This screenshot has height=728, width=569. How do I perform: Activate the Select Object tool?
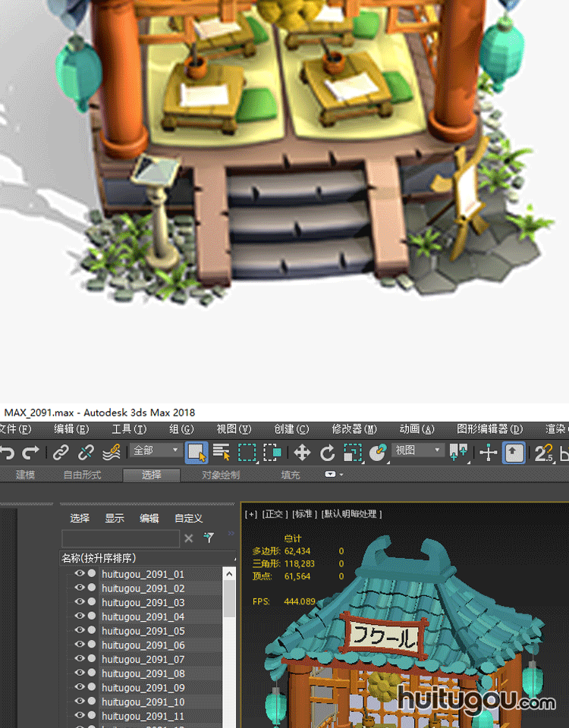[196, 453]
